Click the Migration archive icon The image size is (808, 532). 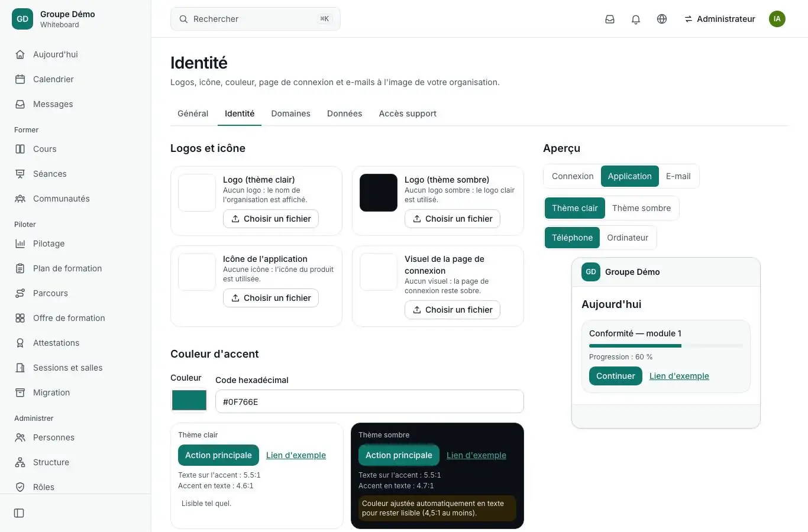pos(20,392)
